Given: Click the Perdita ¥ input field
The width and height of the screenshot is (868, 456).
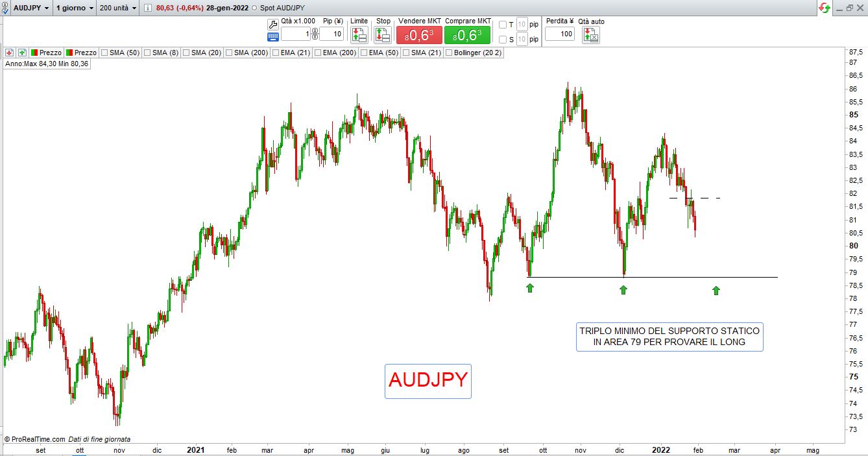Looking at the screenshot, I should [559, 34].
